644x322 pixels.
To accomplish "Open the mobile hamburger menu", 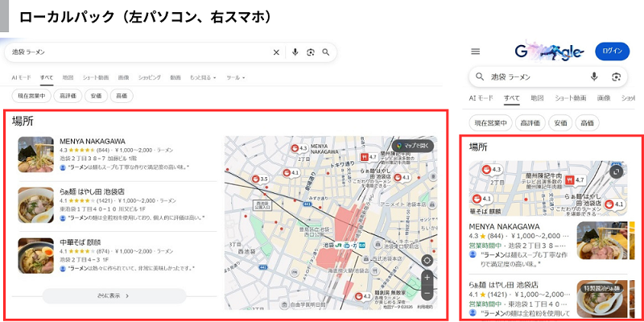I will [475, 52].
